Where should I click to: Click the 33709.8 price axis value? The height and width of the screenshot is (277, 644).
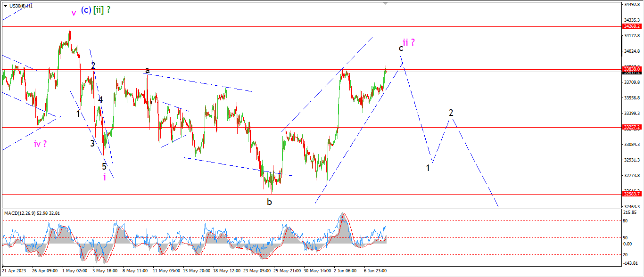(x=633, y=82)
